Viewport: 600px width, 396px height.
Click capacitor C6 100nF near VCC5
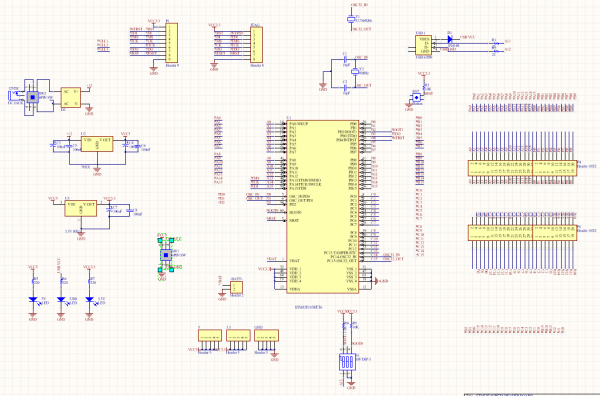[x=138, y=147]
